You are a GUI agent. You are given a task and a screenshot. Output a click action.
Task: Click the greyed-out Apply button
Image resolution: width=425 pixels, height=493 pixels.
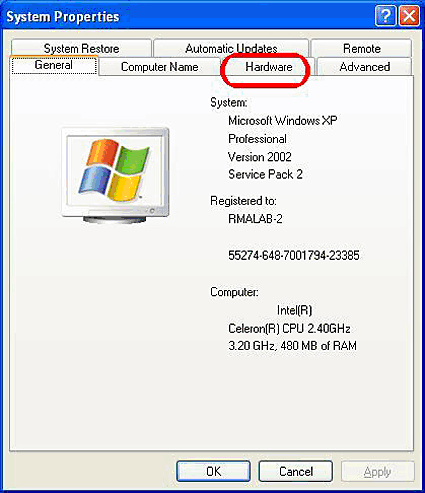tap(377, 471)
